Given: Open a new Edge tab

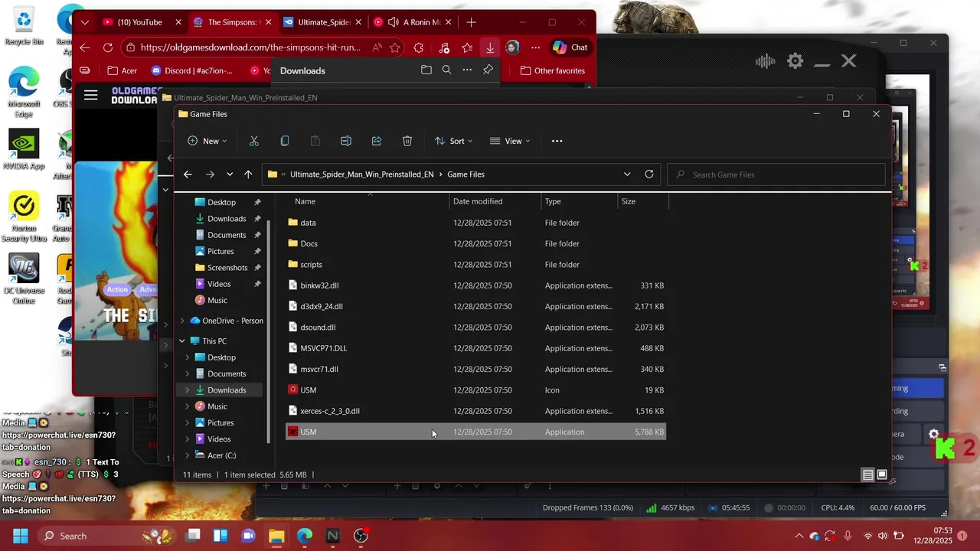Looking at the screenshot, I should [472, 22].
